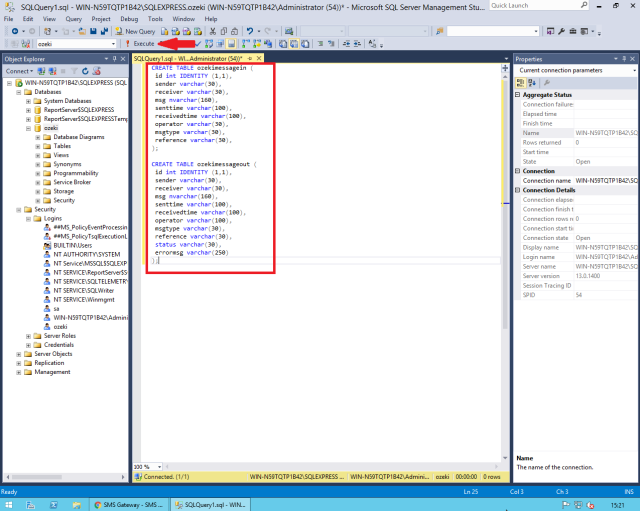Refresh the Object Explorer tree
The height and width of the screenshot is (511, 640).
click(x=85, y=71)
